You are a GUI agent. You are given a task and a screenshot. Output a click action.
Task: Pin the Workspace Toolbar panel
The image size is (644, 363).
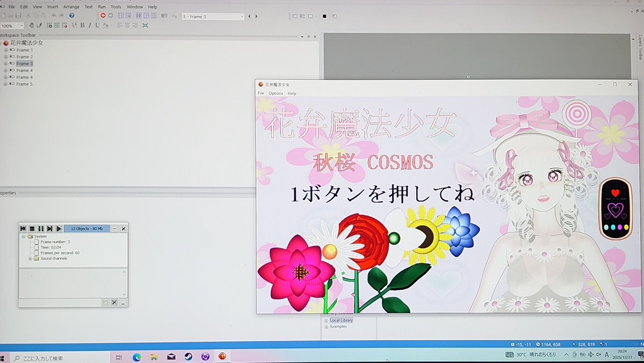(x=308, y=37)
